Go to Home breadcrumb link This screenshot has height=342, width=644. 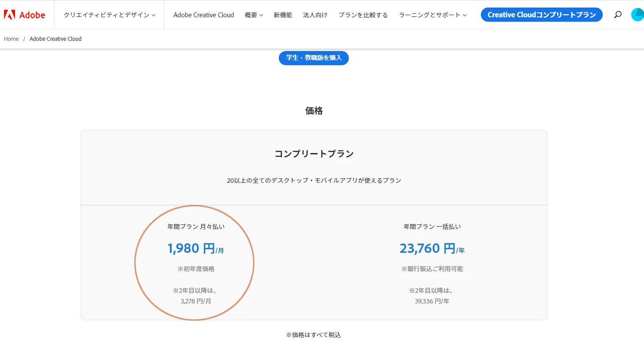(11, 39)
